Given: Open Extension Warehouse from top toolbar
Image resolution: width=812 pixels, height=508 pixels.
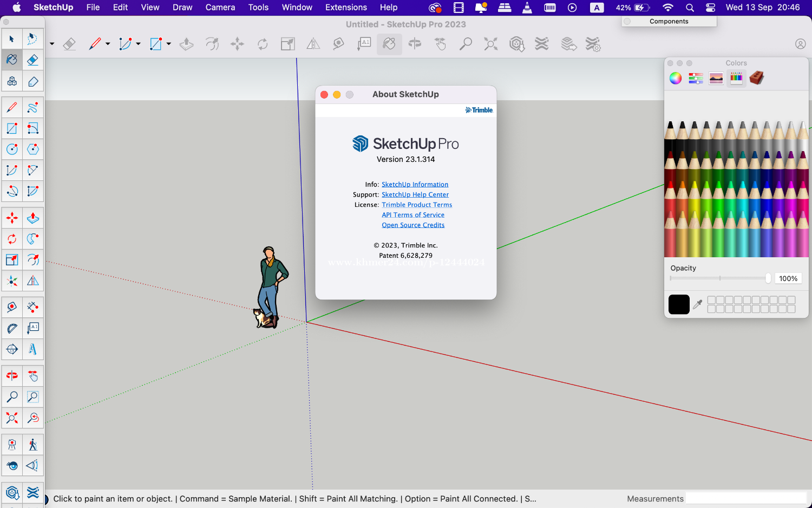Looking at the screenshot, I should [x=542, y=44].
